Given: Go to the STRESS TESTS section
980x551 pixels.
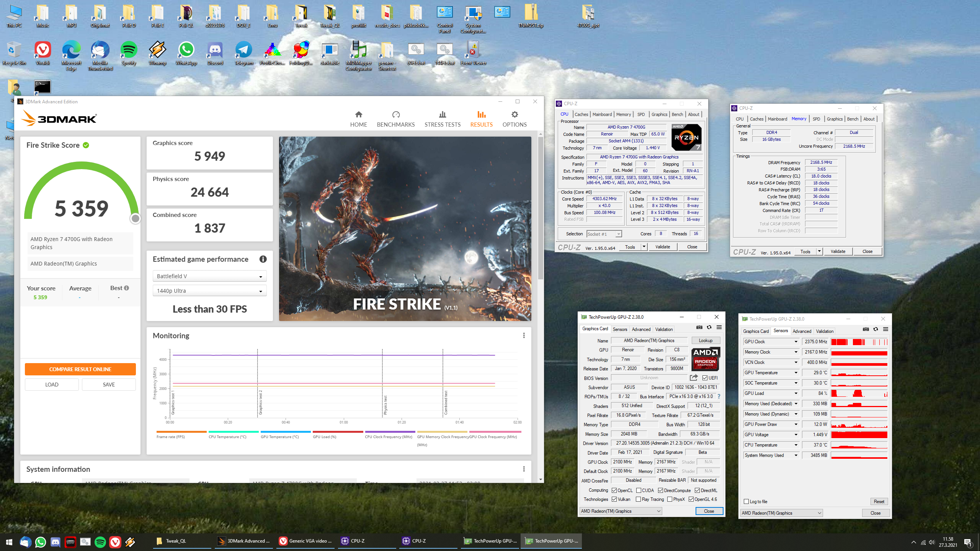Looking at the screenshot, I should (x=443, y=119).
